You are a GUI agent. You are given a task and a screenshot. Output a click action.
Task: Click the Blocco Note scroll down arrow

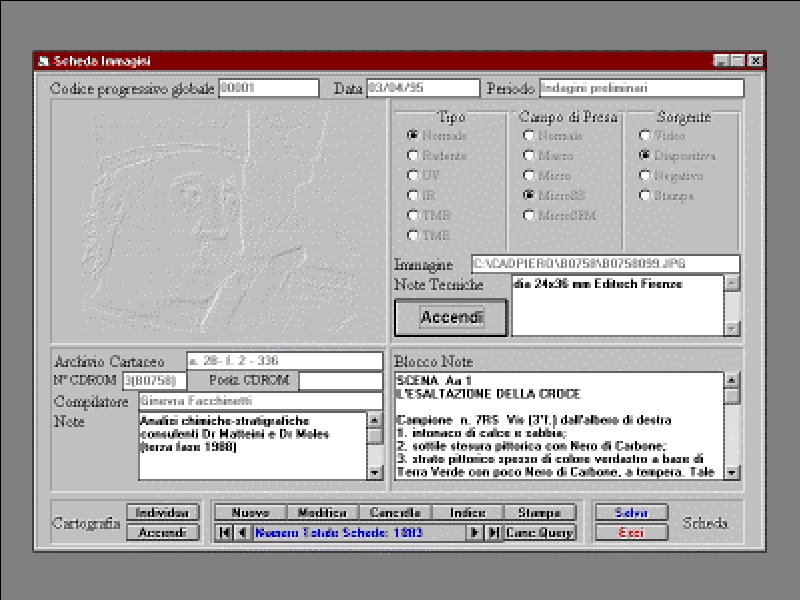(732, 472)
